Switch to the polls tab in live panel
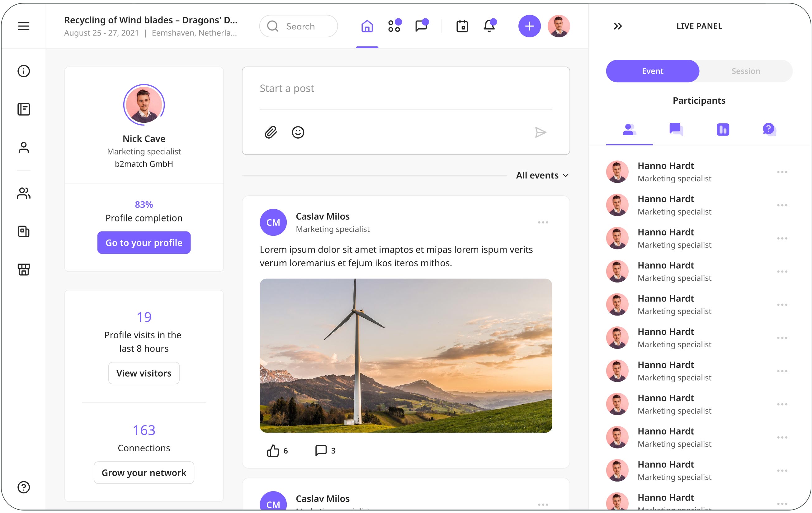Image resolution: width=812 pixels, height=513 pixels. coord(723,130)
